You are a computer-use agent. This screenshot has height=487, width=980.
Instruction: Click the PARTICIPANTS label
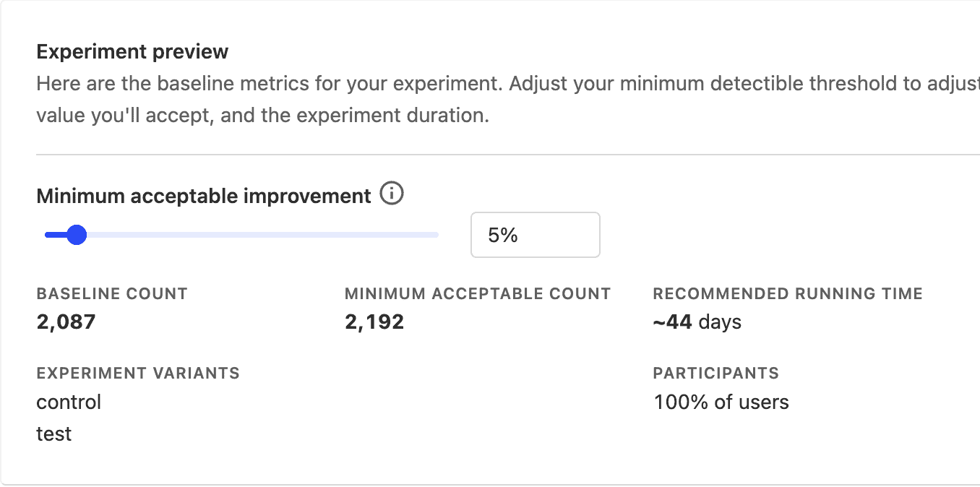point(715,374)
